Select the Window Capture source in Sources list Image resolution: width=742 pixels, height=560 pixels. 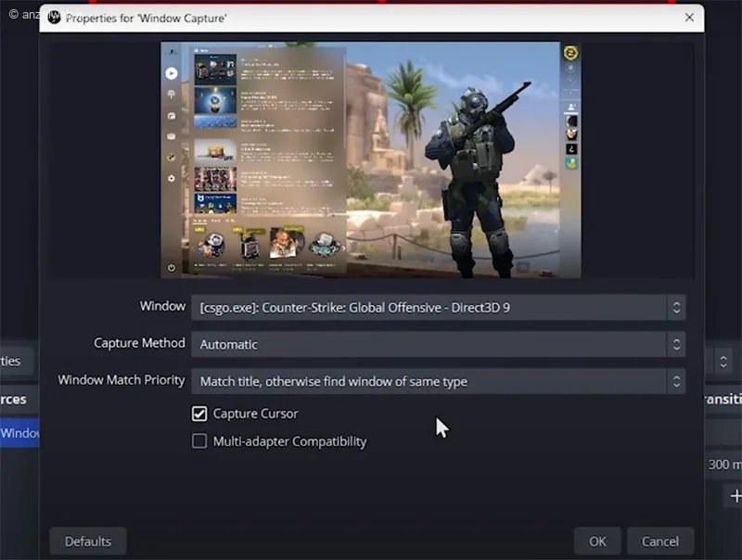tap(19, 433)
